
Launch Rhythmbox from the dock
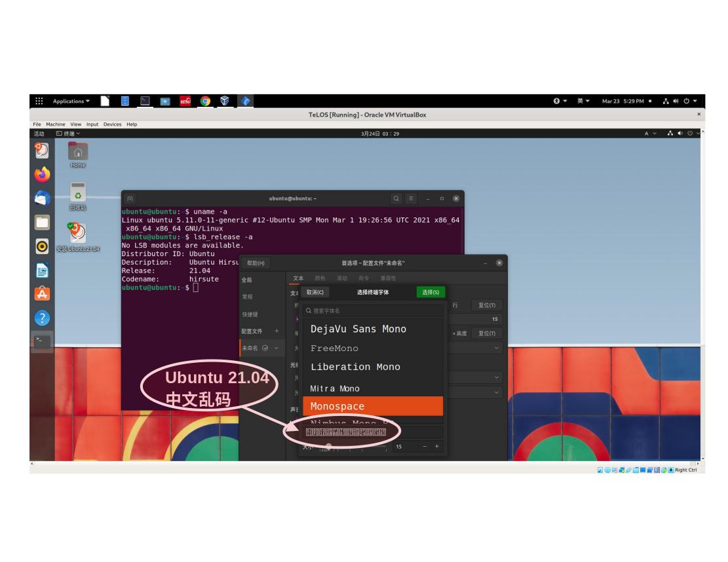tap(42, 246)
